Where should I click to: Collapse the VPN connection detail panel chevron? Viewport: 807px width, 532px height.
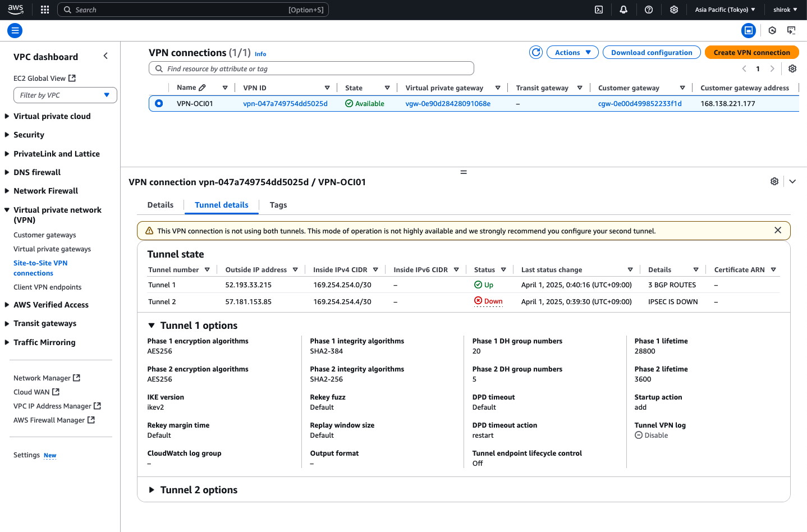tap(792, 181)
